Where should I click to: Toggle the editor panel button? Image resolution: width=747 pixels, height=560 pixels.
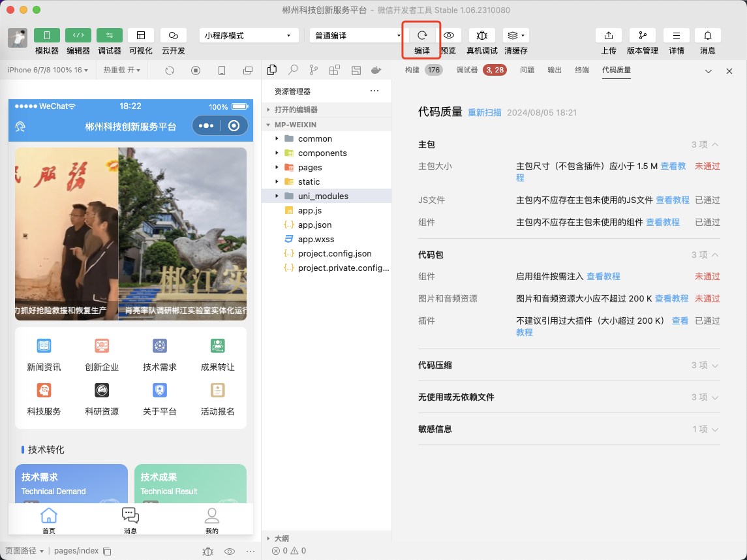pyautogui.click(x=78, y=35)
